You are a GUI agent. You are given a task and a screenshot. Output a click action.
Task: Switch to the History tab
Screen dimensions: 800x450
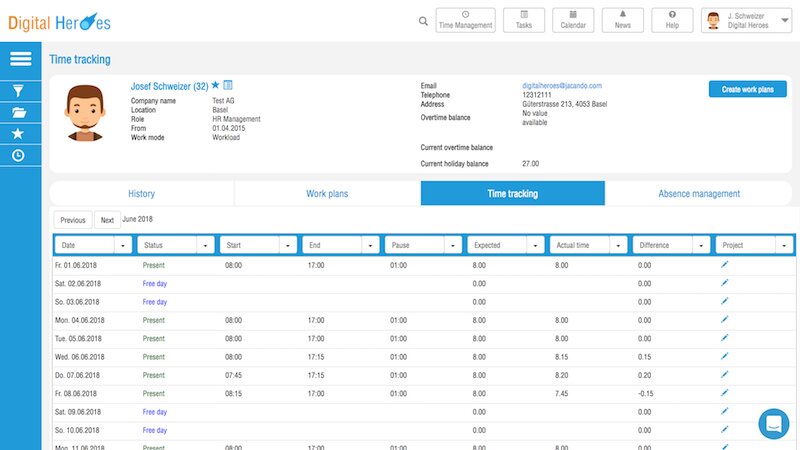tap(141, 193)
